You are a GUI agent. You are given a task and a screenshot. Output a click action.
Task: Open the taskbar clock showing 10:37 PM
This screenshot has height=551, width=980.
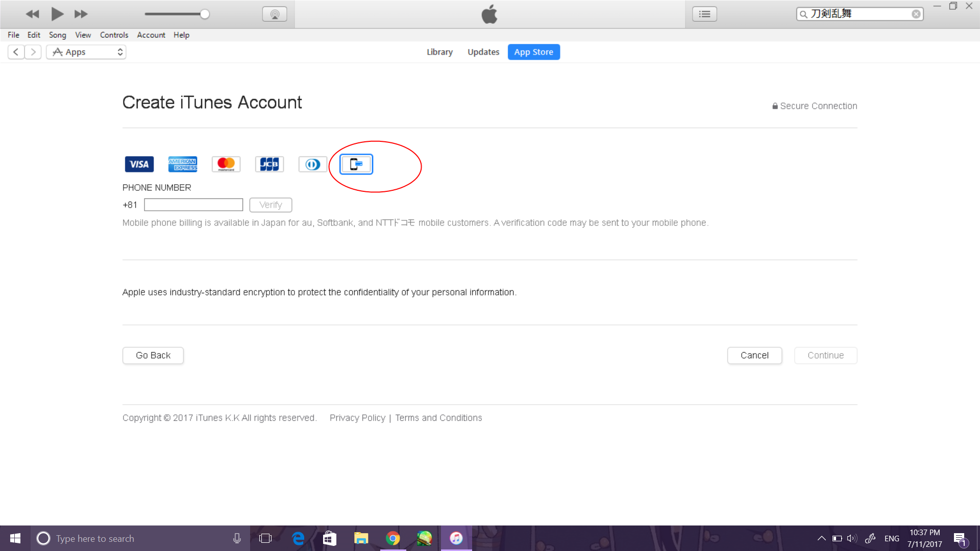924,538
